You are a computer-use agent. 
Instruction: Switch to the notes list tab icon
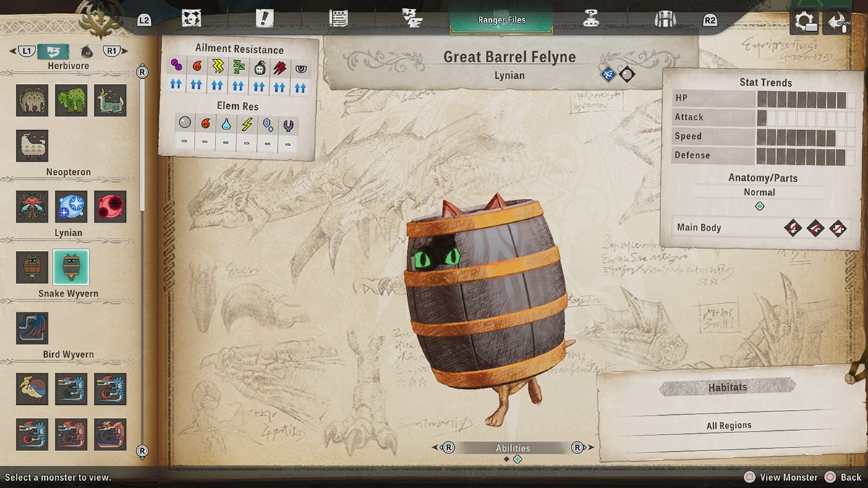coord(338,19)
